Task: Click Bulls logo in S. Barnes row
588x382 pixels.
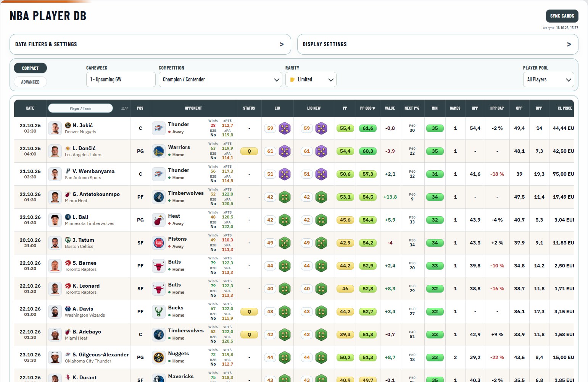Action: (x=158, y=266)
